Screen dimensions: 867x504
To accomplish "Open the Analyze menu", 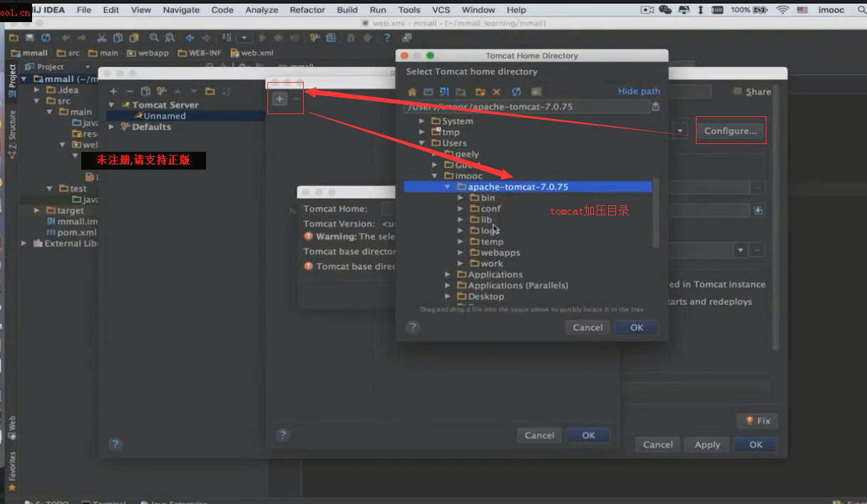I will (x=262, y=10).
